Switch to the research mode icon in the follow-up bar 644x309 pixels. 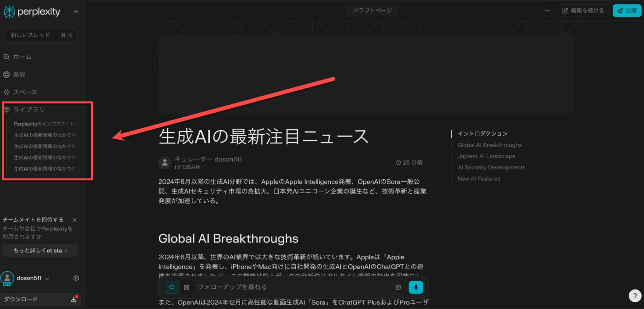(186, 287)
